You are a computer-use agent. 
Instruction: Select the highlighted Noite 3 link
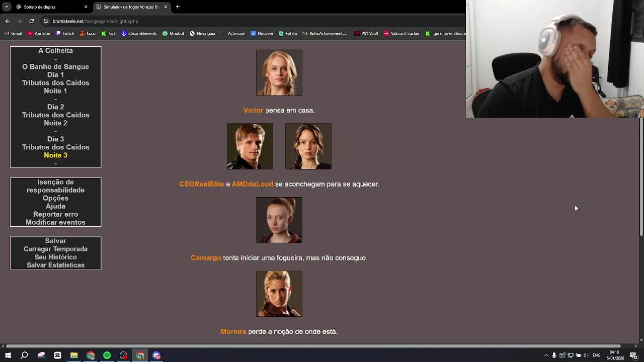[55, 155]
